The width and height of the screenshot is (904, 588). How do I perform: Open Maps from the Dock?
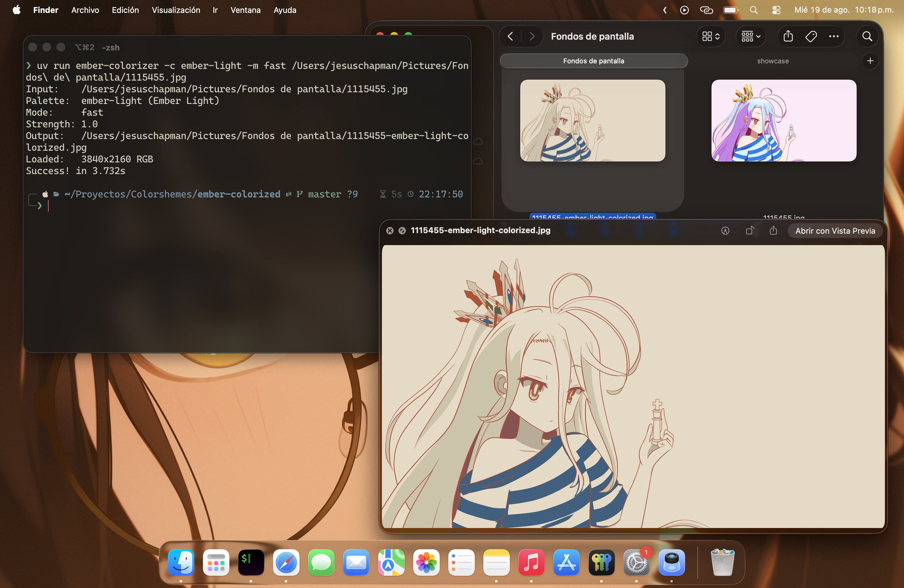pos(391,562)
